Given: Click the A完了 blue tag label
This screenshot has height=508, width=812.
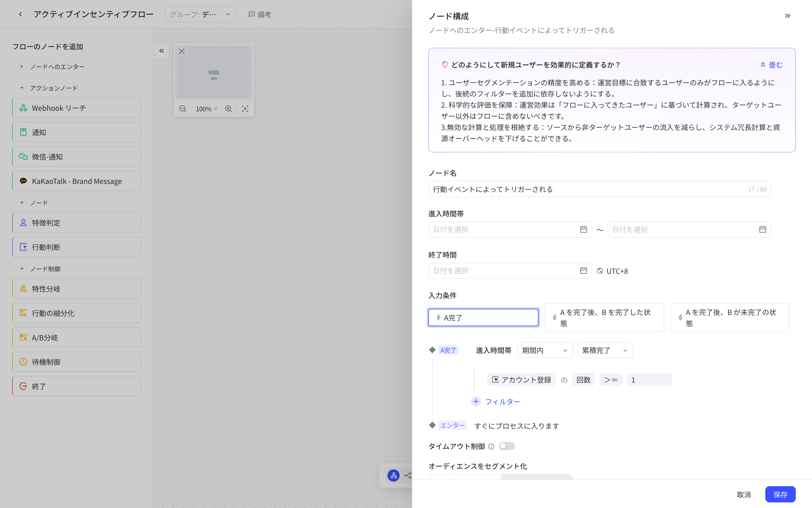Looking at the screenshot, I should point(448,350).
